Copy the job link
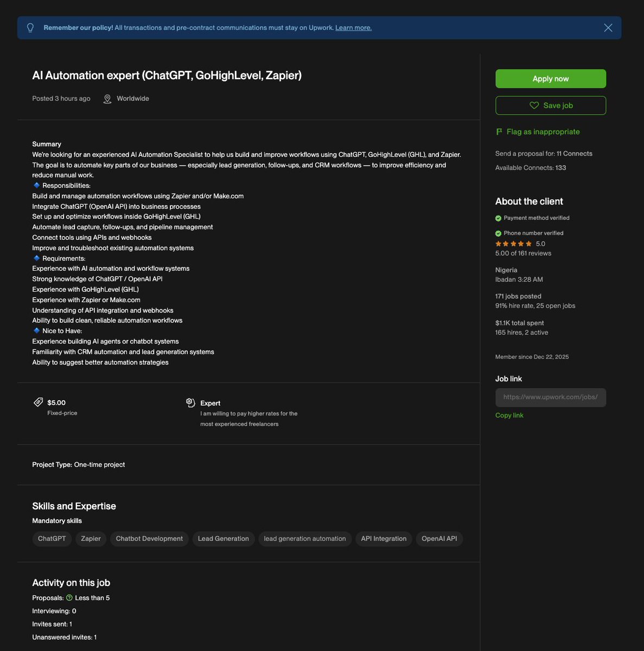This screenshot has height=651, width=644. click(509, 415)
